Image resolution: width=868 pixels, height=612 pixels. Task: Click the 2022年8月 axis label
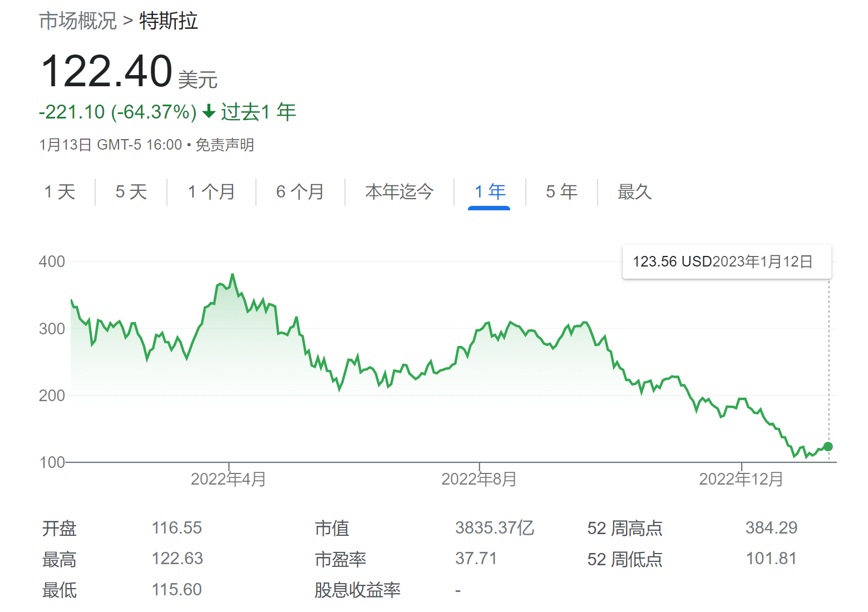479,477
